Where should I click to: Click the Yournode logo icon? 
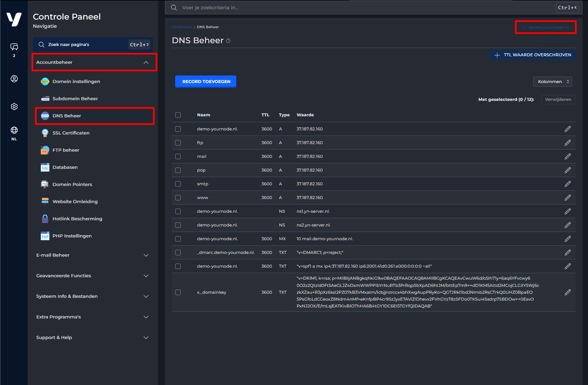pyautogui.click(x=14, y=19)
